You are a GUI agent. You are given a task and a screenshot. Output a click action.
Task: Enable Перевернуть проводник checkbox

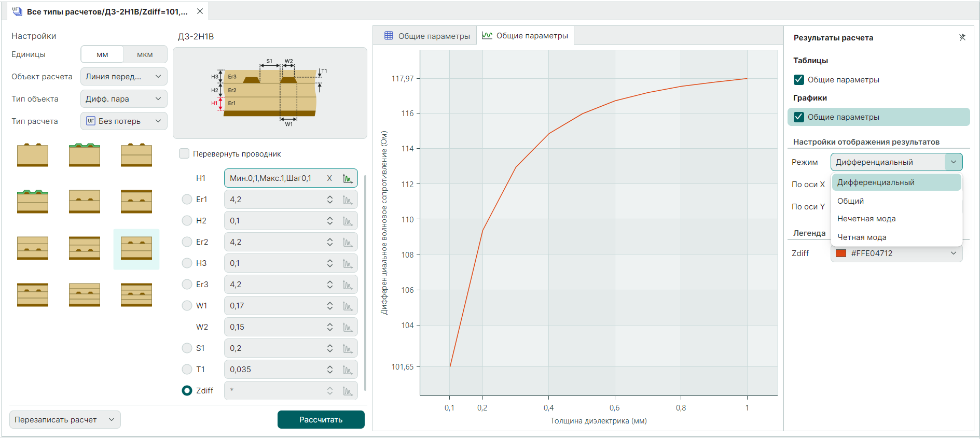click(184, 153)
